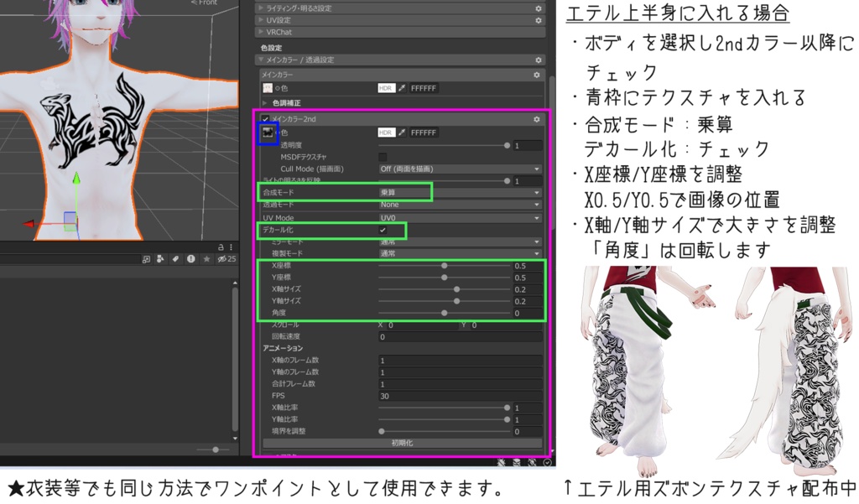This screenshot has height=504, width=859.
Task: Click the FFFFFF hex color input field
Action: pos(424,132)
